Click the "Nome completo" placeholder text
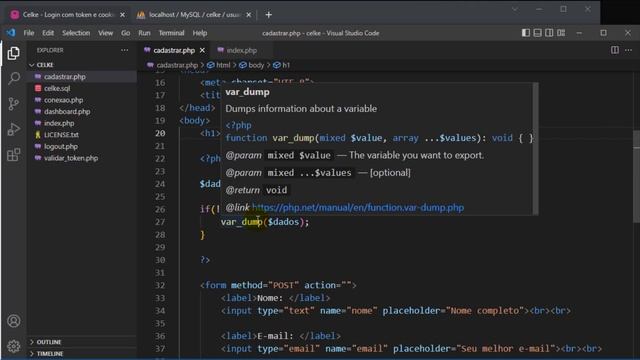The image size is (640, 360). point(485,311)
